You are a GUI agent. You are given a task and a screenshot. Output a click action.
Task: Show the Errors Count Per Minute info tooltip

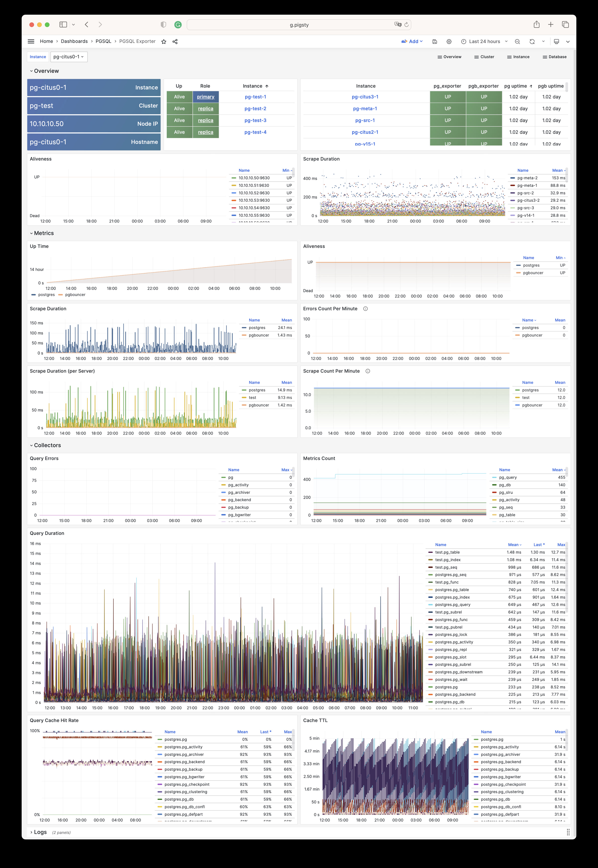pyautogui.click(x=365, y=309)
